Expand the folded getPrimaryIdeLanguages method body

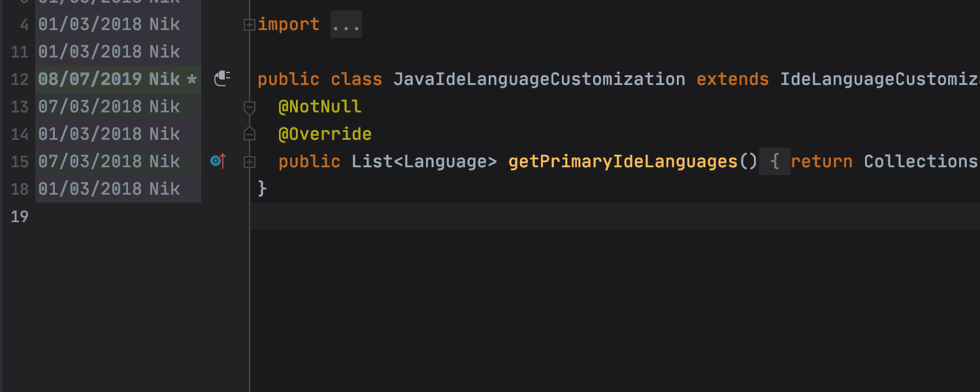(x=249, y=162)
